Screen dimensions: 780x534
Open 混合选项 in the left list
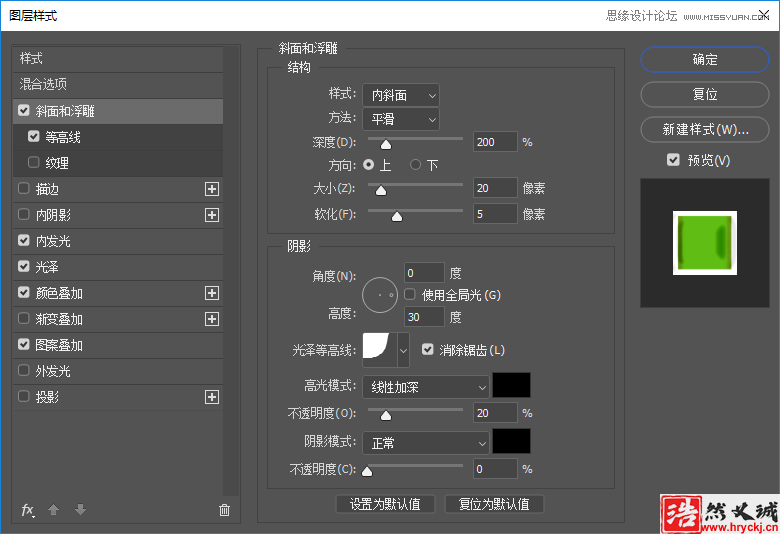pyautogui.click(x=118, y=85)
